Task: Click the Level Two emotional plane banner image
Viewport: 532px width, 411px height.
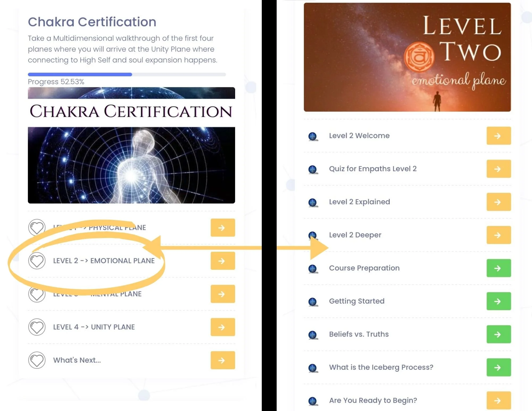Action: (x=407, y=57)
